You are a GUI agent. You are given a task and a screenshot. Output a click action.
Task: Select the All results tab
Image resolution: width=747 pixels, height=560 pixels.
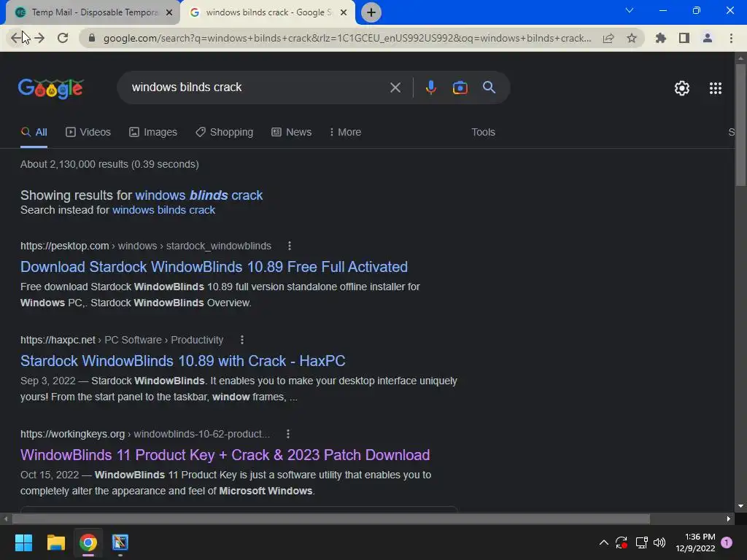coord(34,133)
